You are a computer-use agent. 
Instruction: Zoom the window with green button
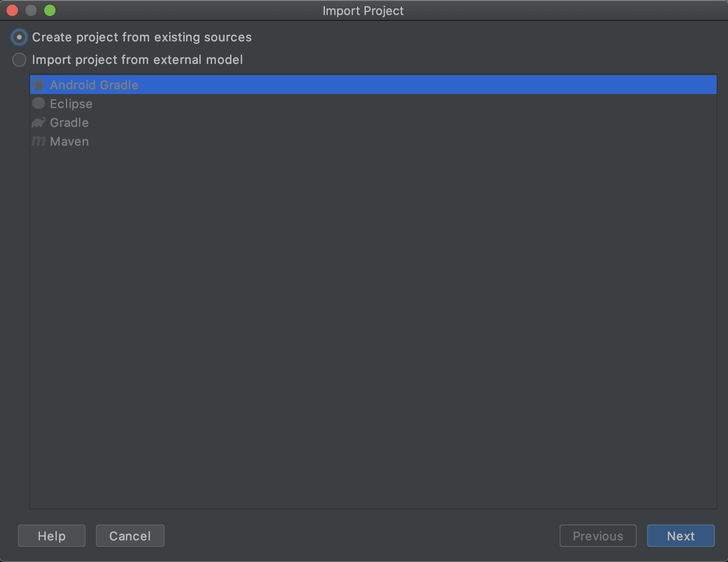50,10
